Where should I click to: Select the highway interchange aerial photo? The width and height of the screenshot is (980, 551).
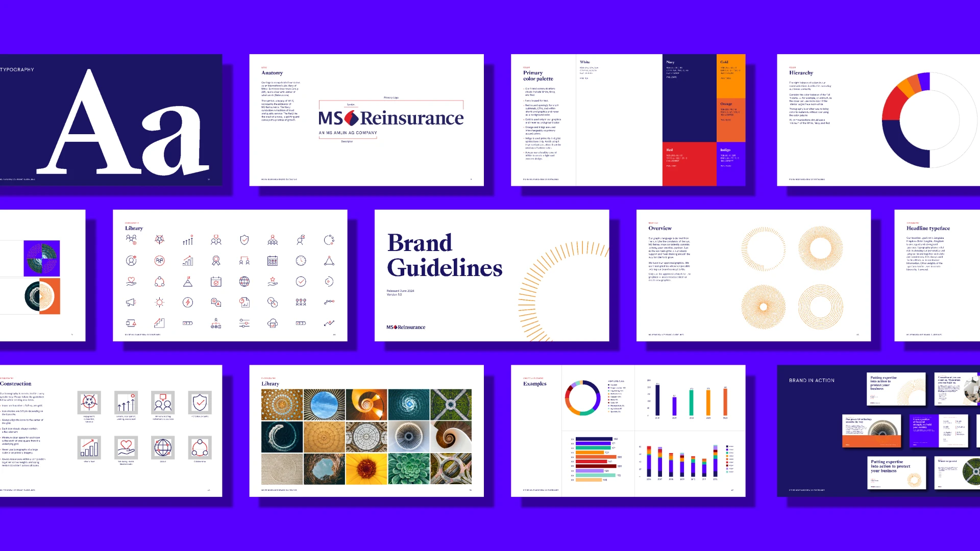pyautogui.click(x=451, y=469)
